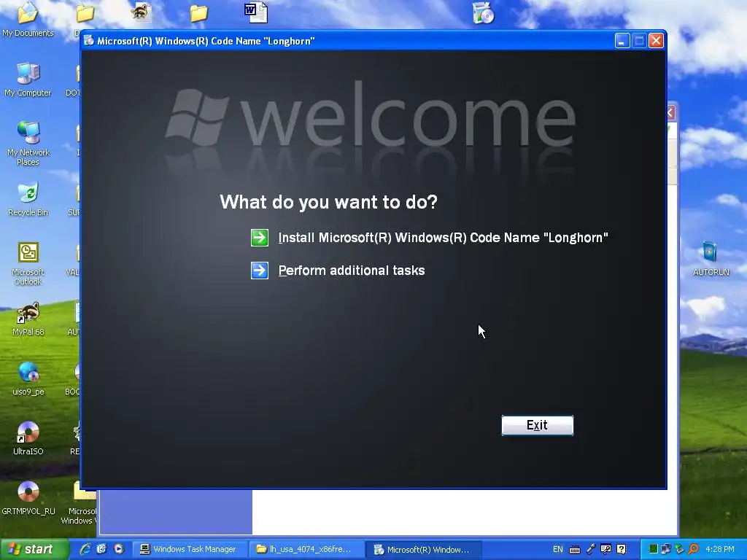Open My Network Places icon
The width and height of the screenshot is (747, 560).
tap(28, 143)
